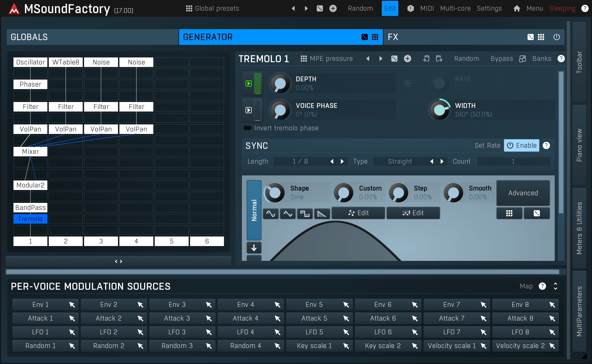Toggle the Sync Enable button

point(521,145)
